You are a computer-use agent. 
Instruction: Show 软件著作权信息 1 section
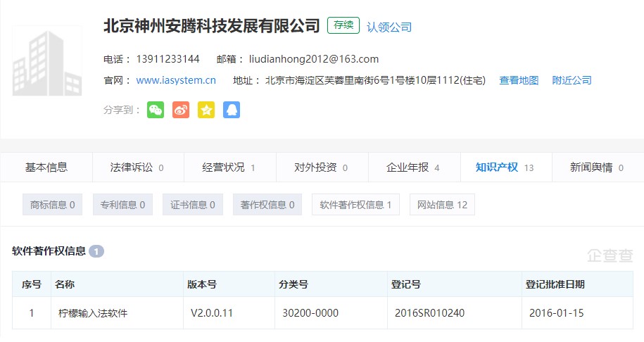tap(355, 205)
